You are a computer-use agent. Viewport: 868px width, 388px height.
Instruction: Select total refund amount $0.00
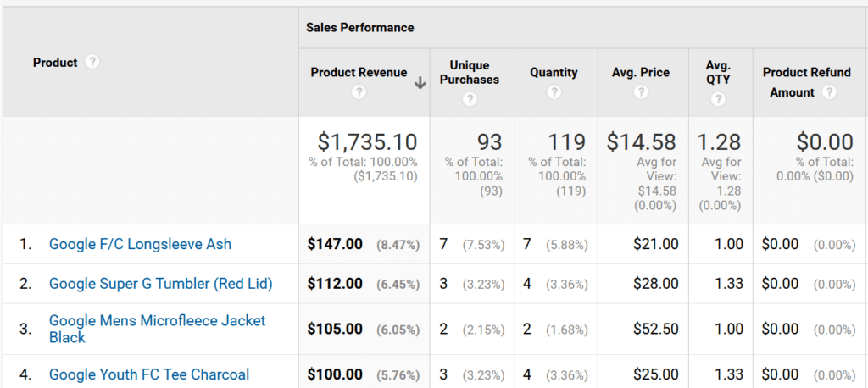(x=825, y=142)
